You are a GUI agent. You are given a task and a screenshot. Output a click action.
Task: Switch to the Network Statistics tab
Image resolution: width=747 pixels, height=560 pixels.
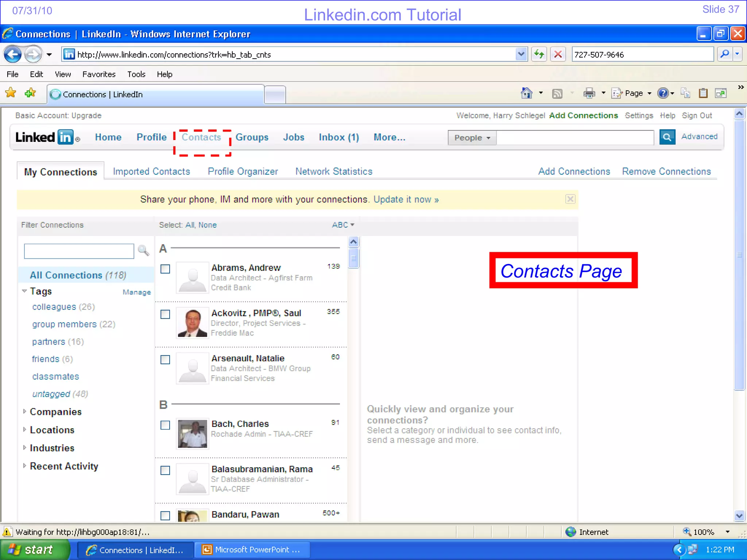[x=334, y=171]
